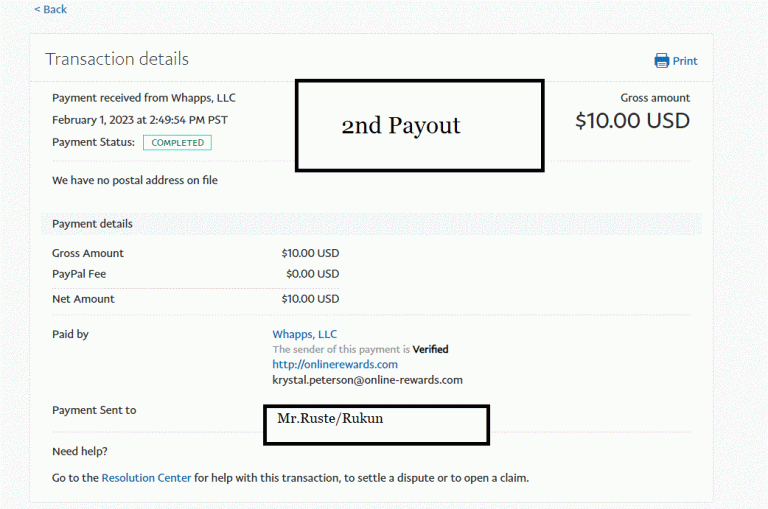This screenshot has height=509, width=768.
Task: Click the $10.00 USD gross amount total
Action: 632,121
